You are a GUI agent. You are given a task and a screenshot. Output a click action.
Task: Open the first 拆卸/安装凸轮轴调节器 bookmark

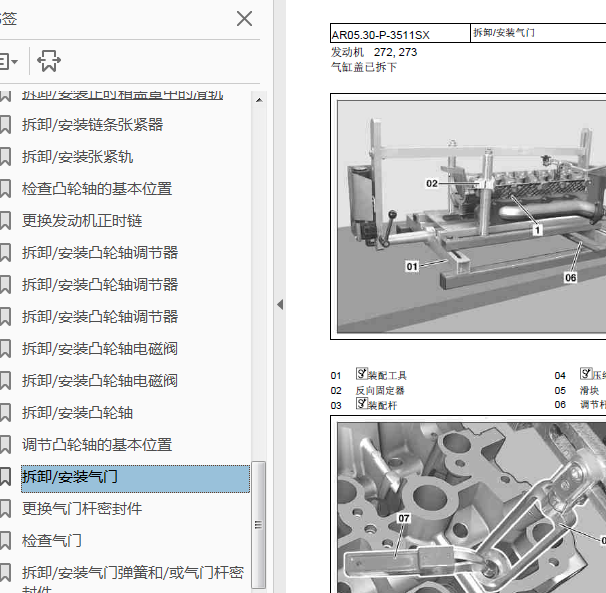click(100, 253)
